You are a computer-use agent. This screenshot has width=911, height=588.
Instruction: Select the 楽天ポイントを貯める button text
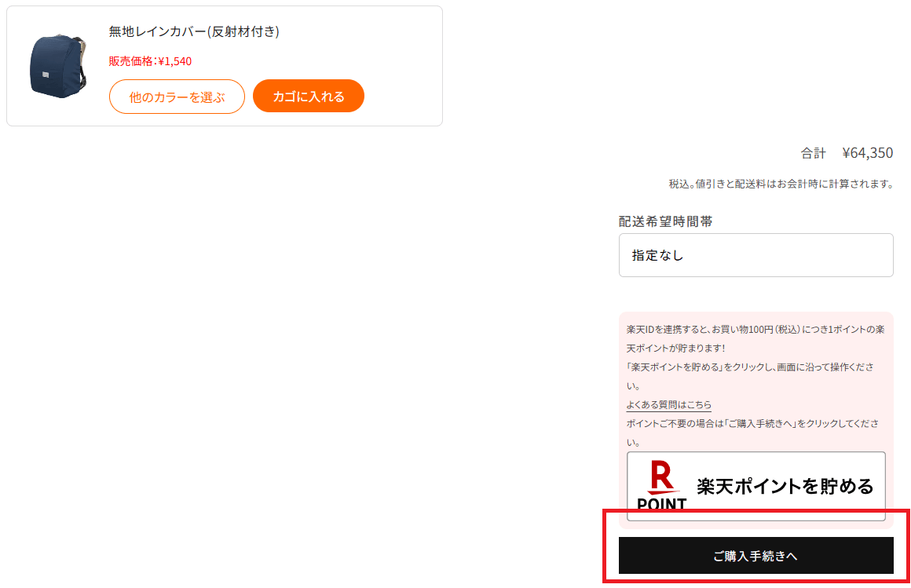pos(785,486)
